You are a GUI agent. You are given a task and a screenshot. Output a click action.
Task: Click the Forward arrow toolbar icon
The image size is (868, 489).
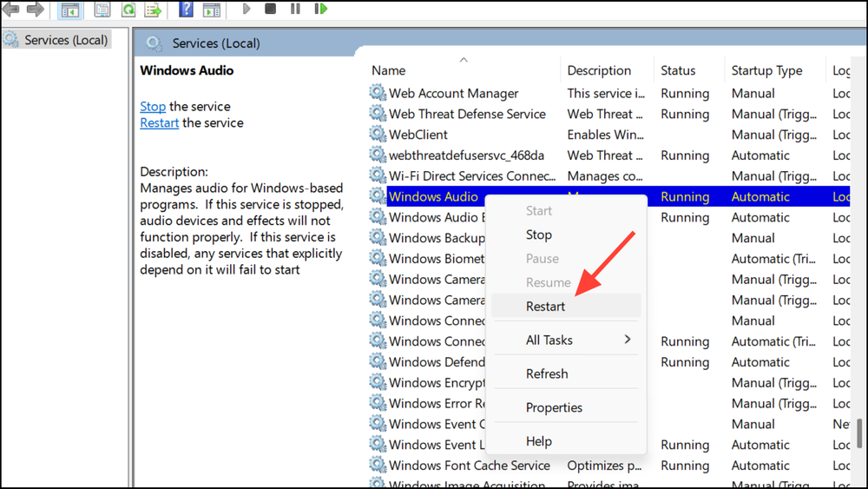[x=35, y=9]
